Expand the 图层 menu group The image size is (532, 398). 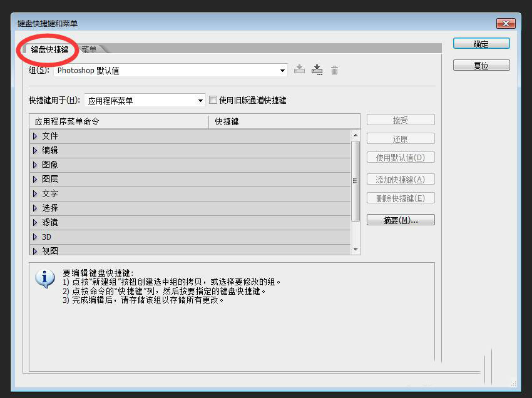tap(35, 179)
